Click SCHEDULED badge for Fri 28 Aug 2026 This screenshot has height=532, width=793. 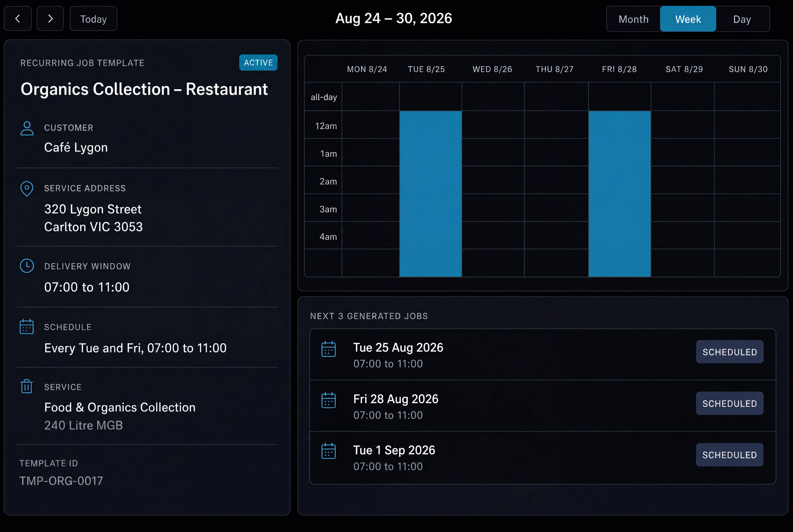point(730,403)
